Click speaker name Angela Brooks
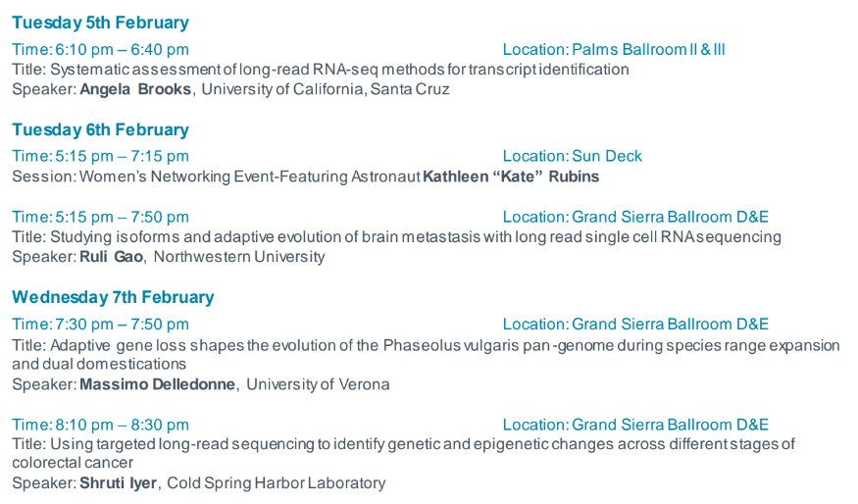 tap(136, 89)
